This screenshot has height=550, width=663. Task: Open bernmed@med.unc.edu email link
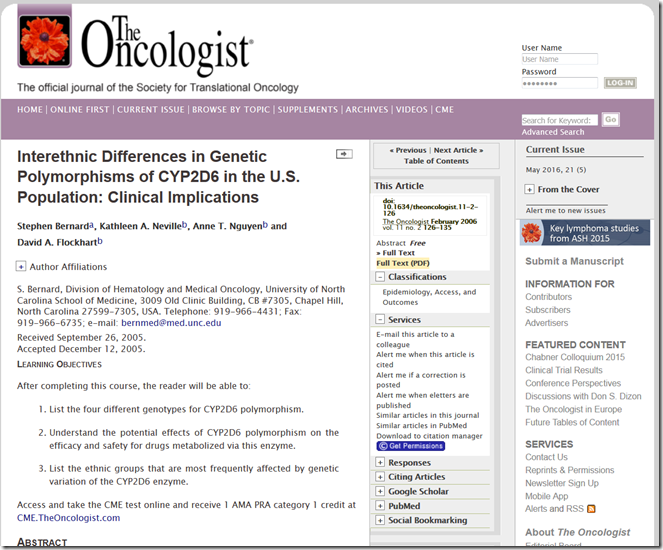click(x=171, y=323)
